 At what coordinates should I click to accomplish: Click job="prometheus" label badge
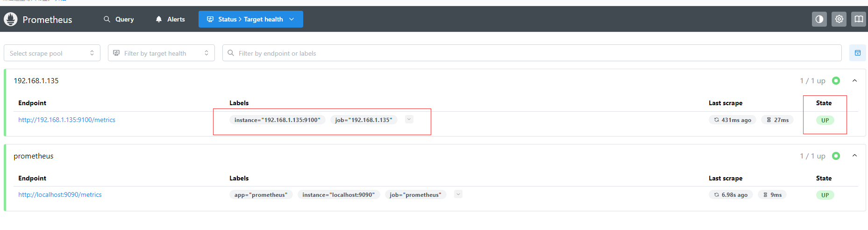(x=416, y=195)
